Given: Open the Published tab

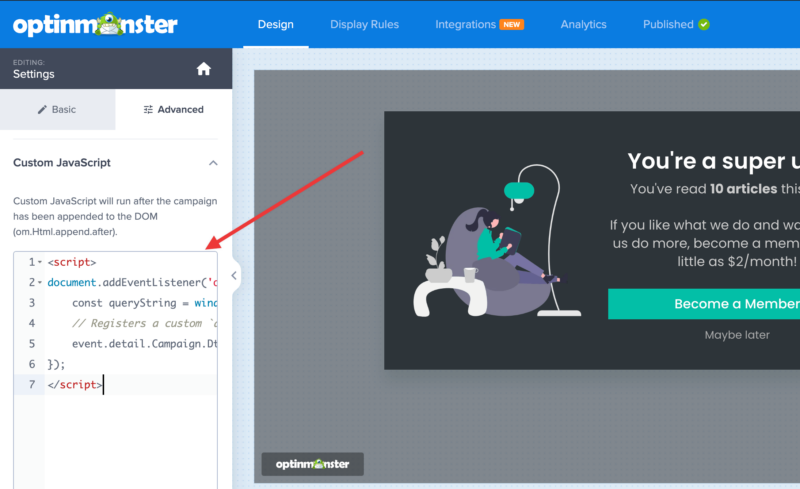Looking at the screenshot, I should coord(668,25).
